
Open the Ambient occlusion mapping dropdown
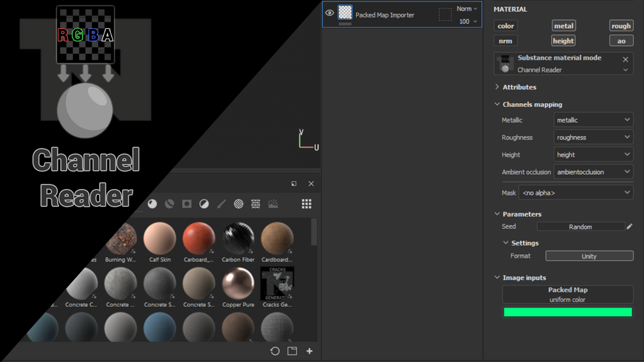coord(593,172)
